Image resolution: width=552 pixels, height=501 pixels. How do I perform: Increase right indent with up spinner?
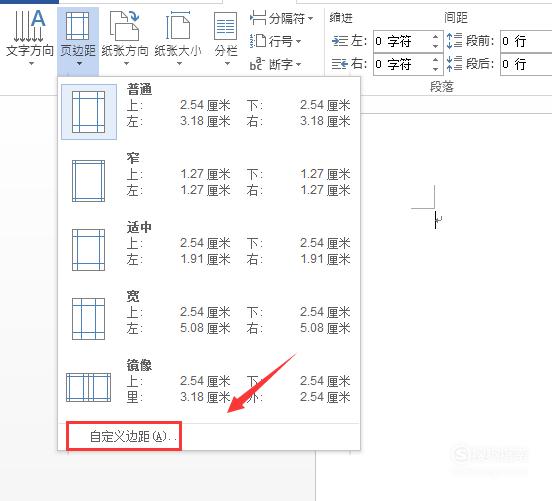[x=436, y=60]
